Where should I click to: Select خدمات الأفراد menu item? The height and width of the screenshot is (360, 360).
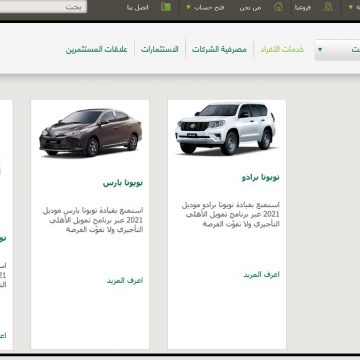[282, 50]
